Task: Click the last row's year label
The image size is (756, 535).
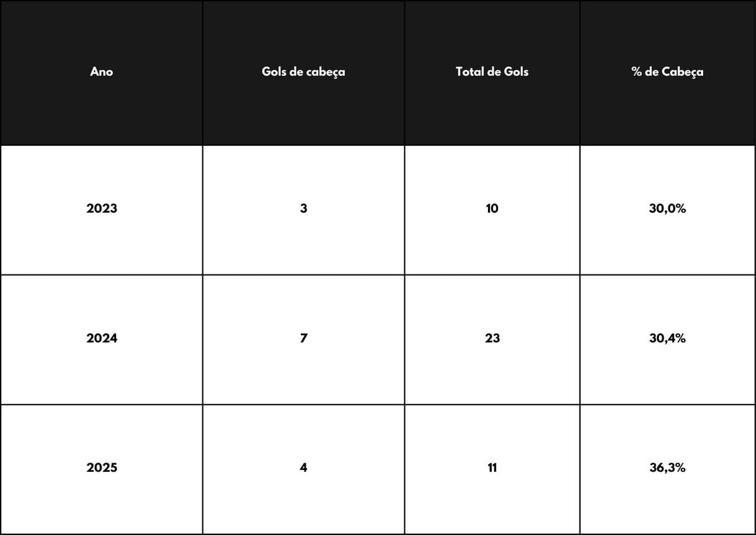Action: tap(102, 468)
